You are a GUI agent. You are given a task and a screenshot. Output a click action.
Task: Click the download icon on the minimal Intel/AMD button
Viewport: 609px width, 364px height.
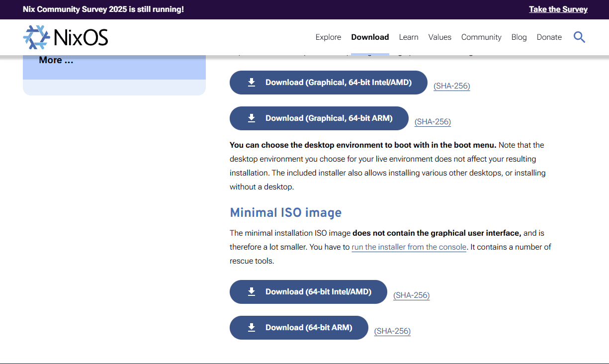pyautogui.click(x=251, y=291)
